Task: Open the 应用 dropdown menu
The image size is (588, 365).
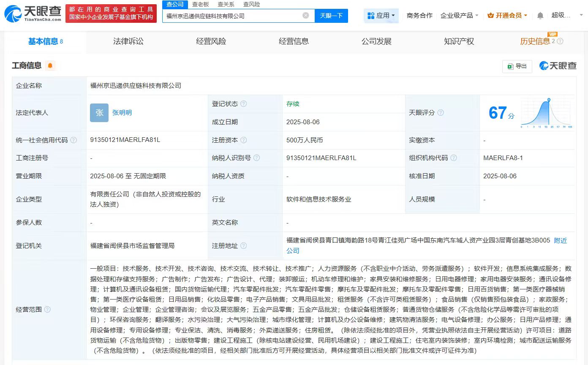Action: click(x=381, y=16)
